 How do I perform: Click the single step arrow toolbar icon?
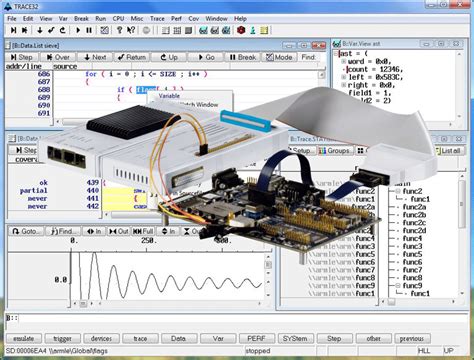[x=13, y=30]
